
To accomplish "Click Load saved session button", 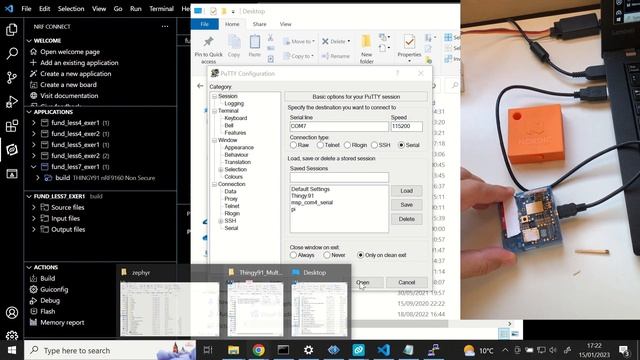I will 407,191.
